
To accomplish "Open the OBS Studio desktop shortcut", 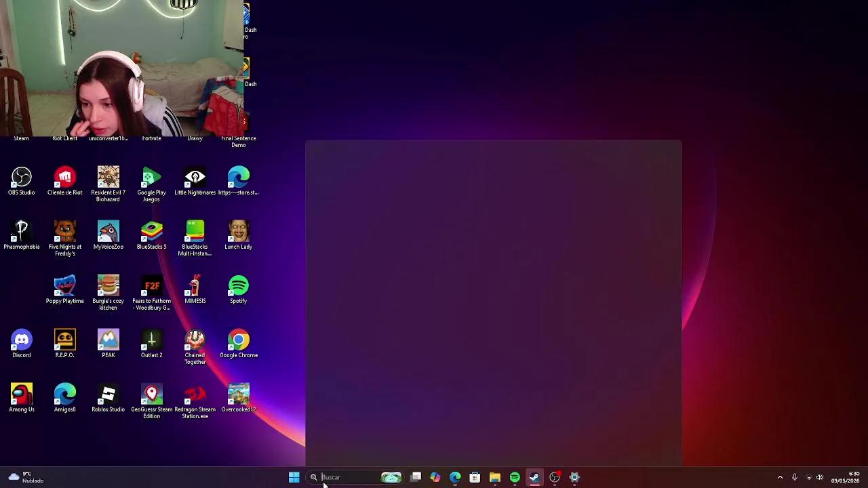I will 21,181.
